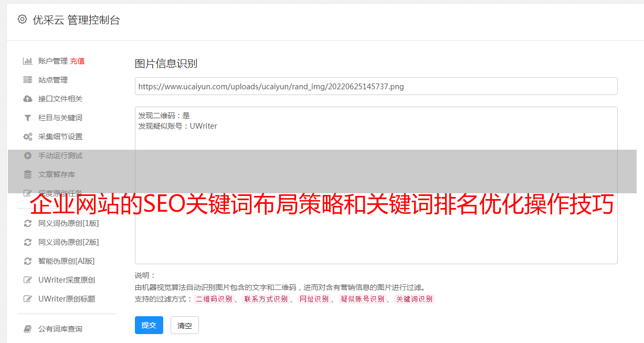Click the 二维码识别 filter tag
Screen dimensions: 644x343
pos(214,299)
